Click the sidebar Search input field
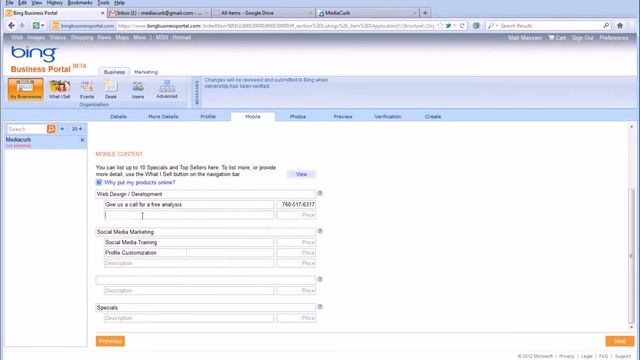The height and width of the screenshot is (360, 640). pyautogui.click(x=27, y=129)
